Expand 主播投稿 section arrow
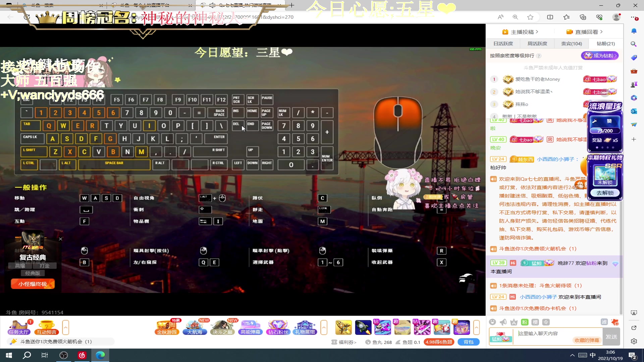644x362 pixels. click(537, 32)
